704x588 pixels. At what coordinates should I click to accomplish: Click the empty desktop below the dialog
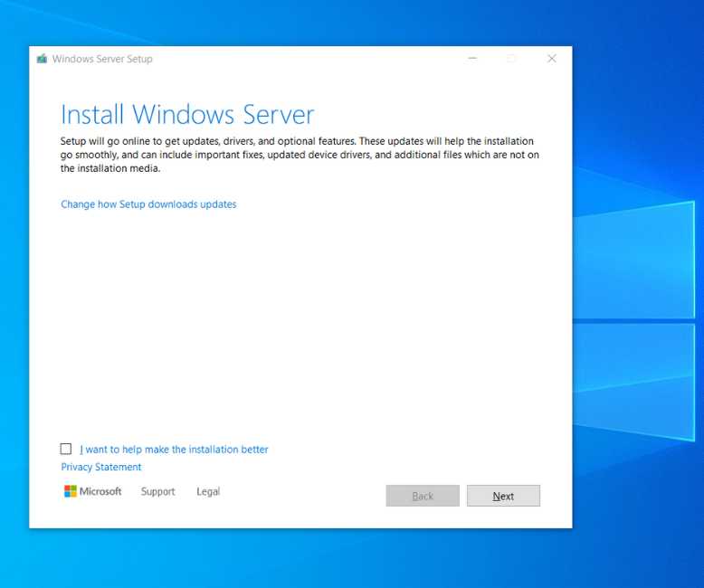(x=299, y=556)
